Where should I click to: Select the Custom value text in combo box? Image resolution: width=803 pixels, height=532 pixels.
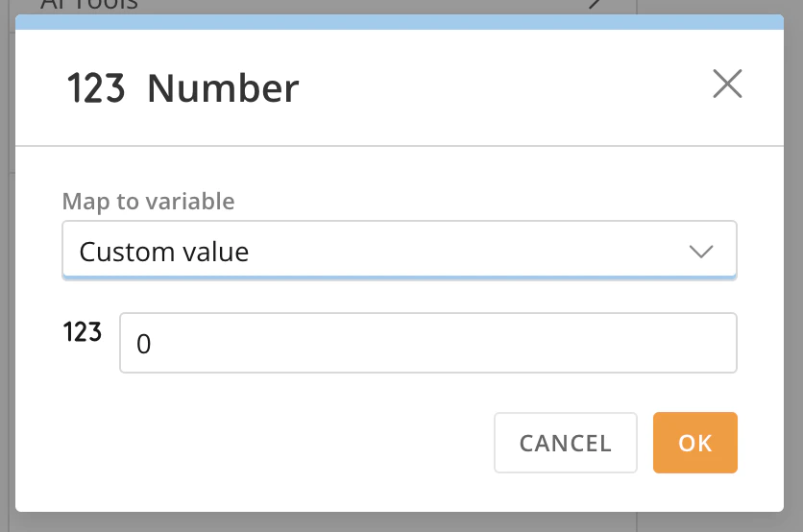coord(164,252)
